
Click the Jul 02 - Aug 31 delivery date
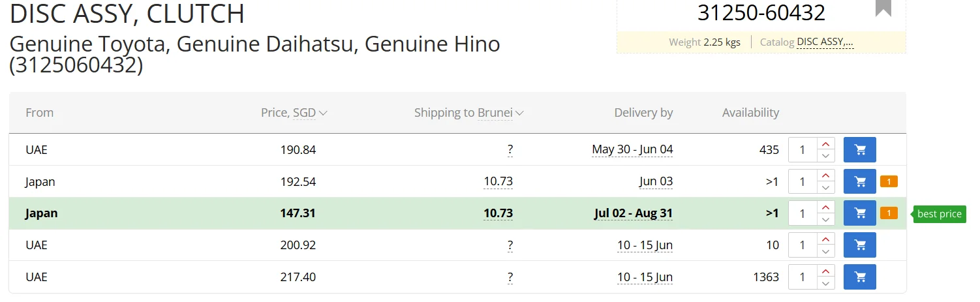634,213
